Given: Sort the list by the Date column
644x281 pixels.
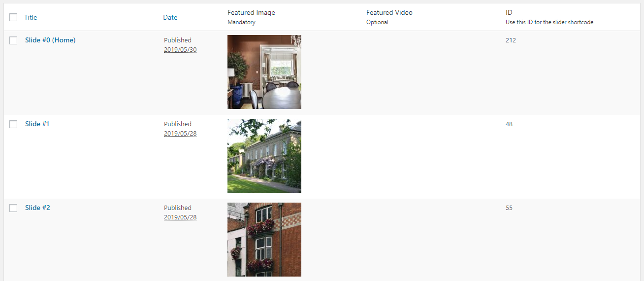Looking at the screenshot, I should [x=170, y=17].
